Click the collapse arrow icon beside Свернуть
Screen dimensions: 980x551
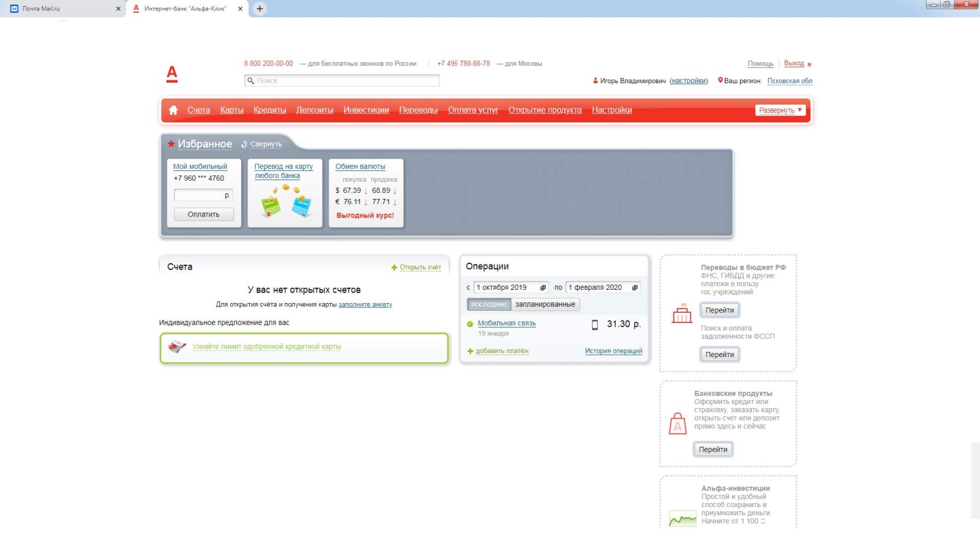point(244,144)
